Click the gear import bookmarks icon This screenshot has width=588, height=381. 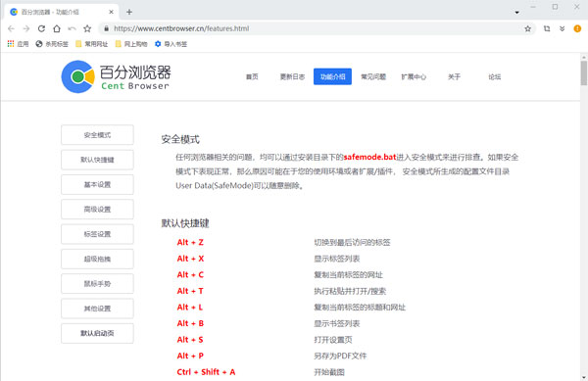pos(158,44)
